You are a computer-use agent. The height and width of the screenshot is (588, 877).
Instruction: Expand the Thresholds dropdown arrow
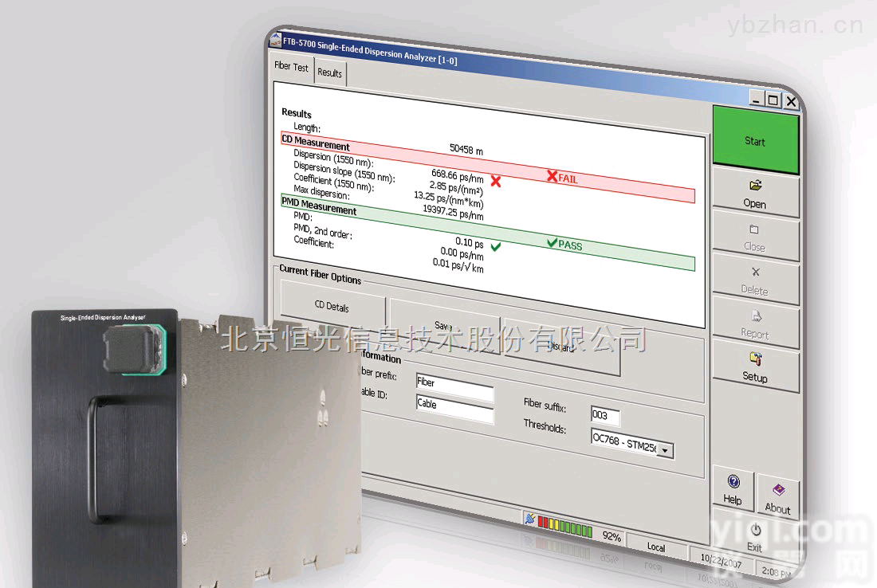666,451
